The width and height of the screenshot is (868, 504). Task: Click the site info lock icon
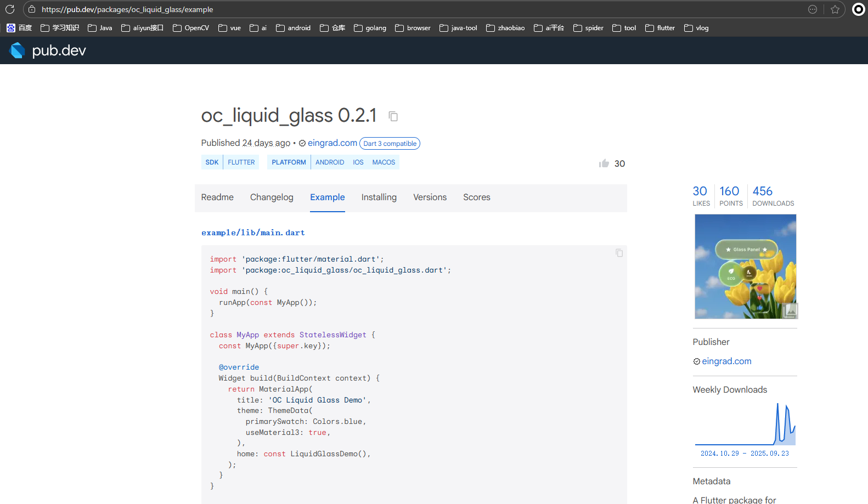(32, 9)
